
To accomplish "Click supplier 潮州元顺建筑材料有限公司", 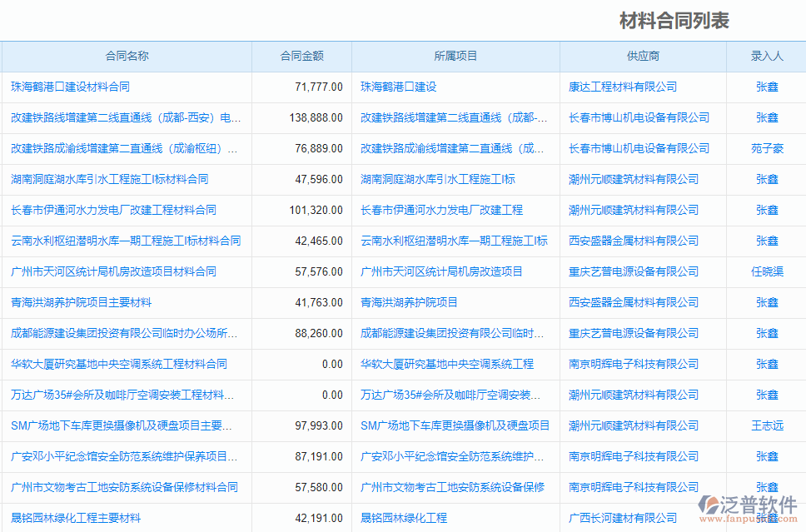I will point(641,179).
